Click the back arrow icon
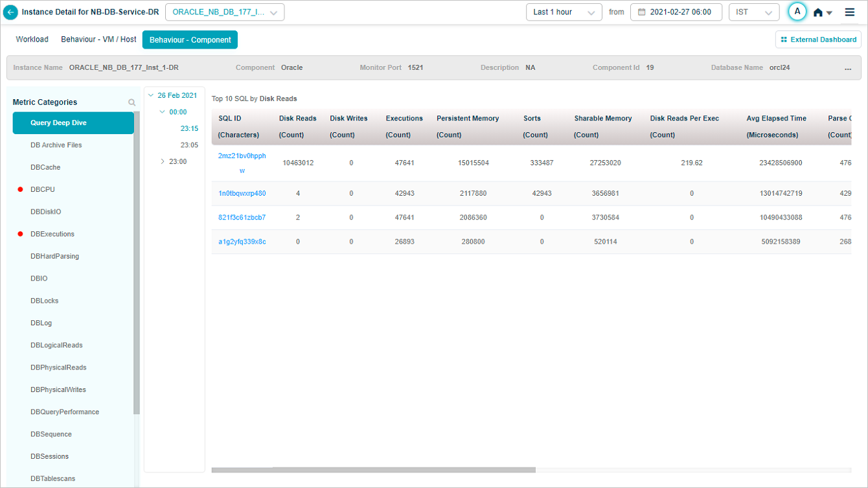 pyautogui.click(x=11, y=12)
